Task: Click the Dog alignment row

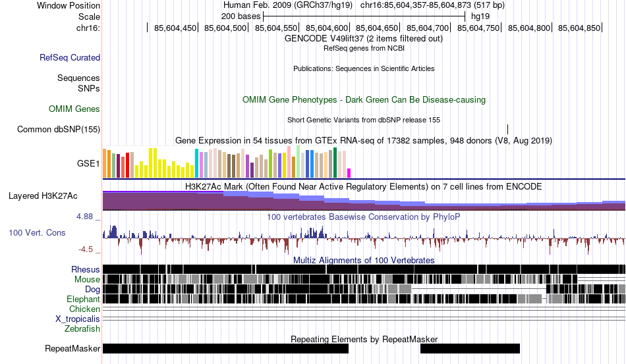Action: click(x=364, y=289)
